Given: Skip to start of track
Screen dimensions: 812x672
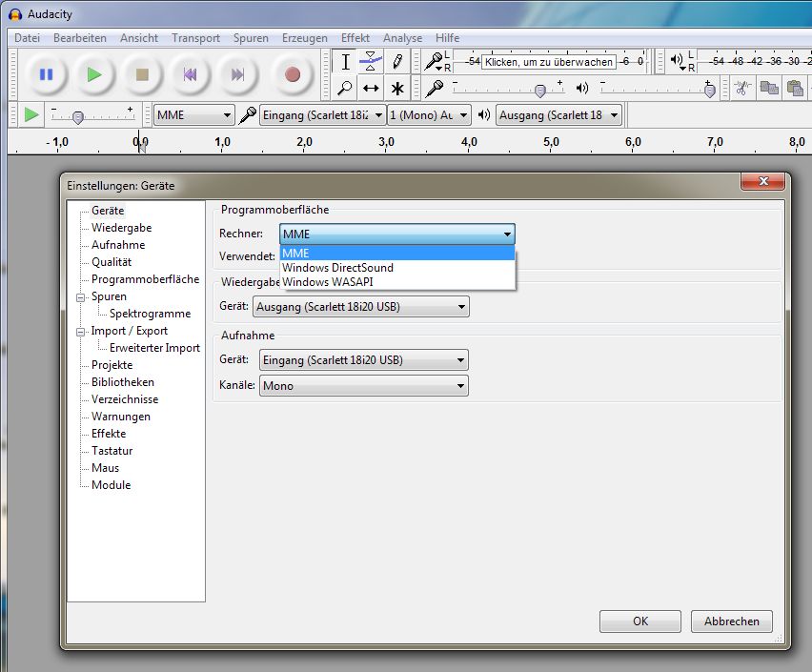Looking at the screenshot, I should (190, 74).
